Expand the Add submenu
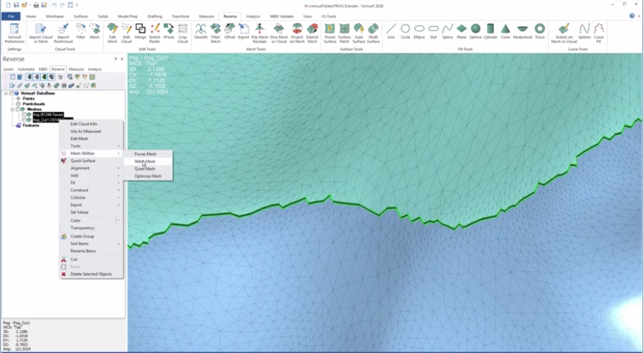The image size is (644, 353). (91, 176)
